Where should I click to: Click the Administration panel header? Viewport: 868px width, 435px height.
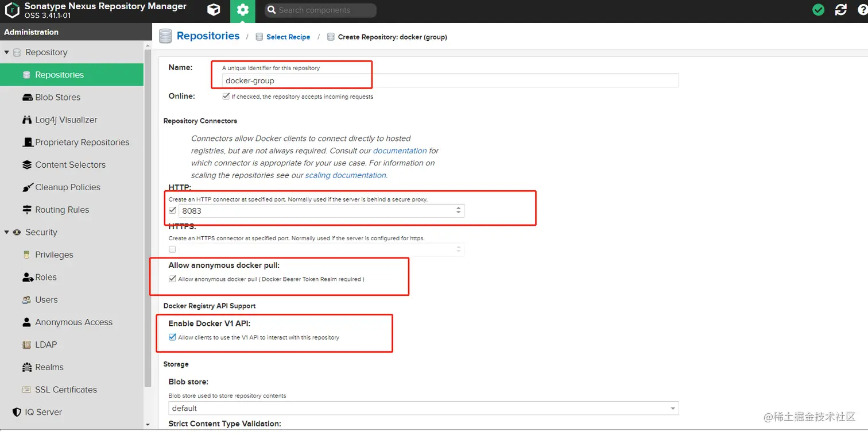click(x=76, y=32)
